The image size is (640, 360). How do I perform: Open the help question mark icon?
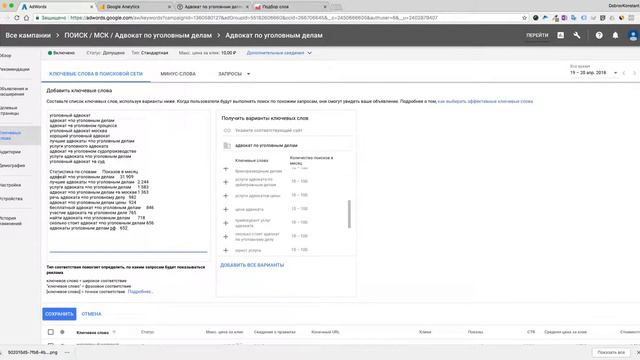pyautogui.click(x=599, y=36)
